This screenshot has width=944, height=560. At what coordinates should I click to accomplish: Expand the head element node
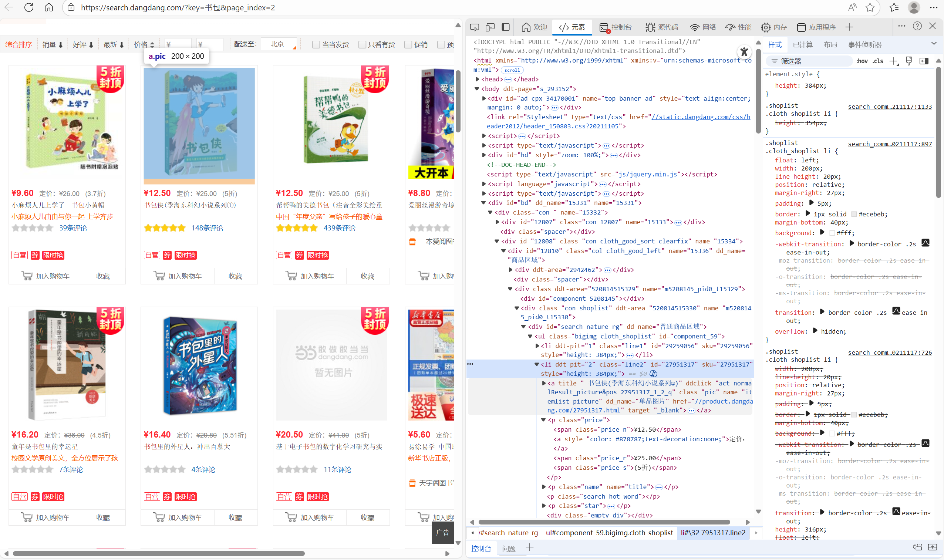(477, 79)
